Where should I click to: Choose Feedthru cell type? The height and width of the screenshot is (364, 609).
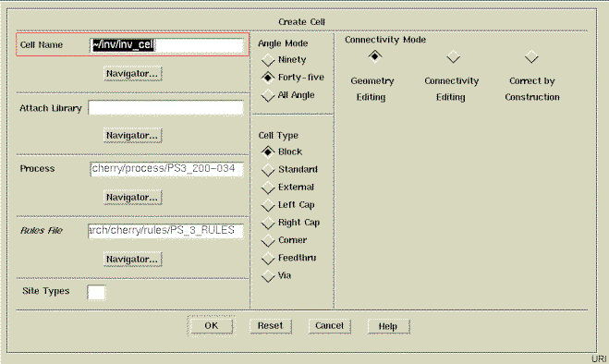(268, 258)
